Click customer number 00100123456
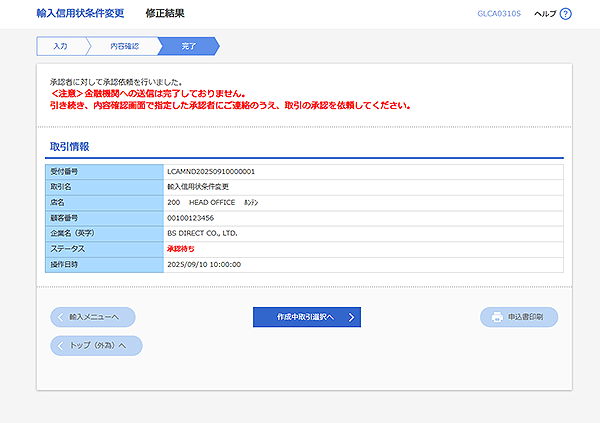Viewport: 600px width, 423px height. pyautogui.click(x=191, y=218)
